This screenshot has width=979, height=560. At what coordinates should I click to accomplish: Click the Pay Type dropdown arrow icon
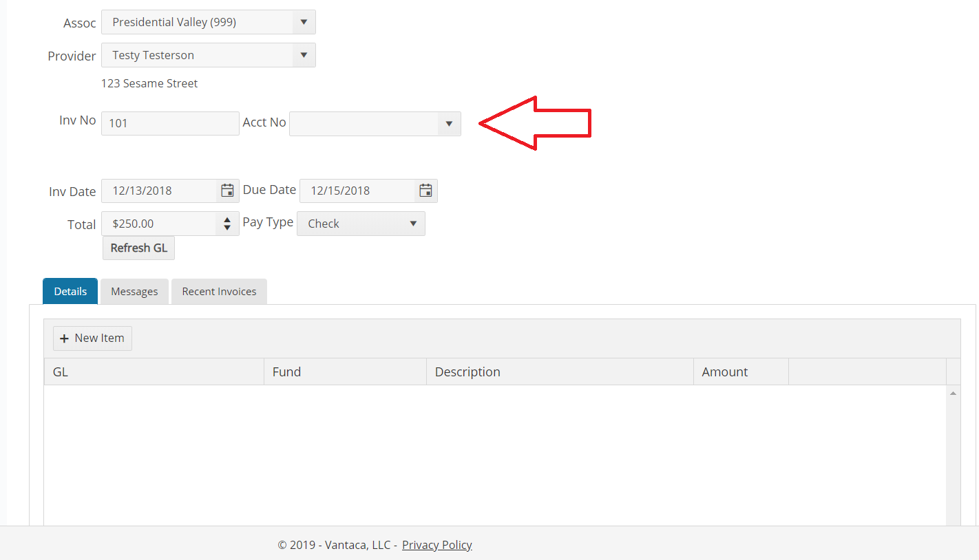[x=413, y=224]
